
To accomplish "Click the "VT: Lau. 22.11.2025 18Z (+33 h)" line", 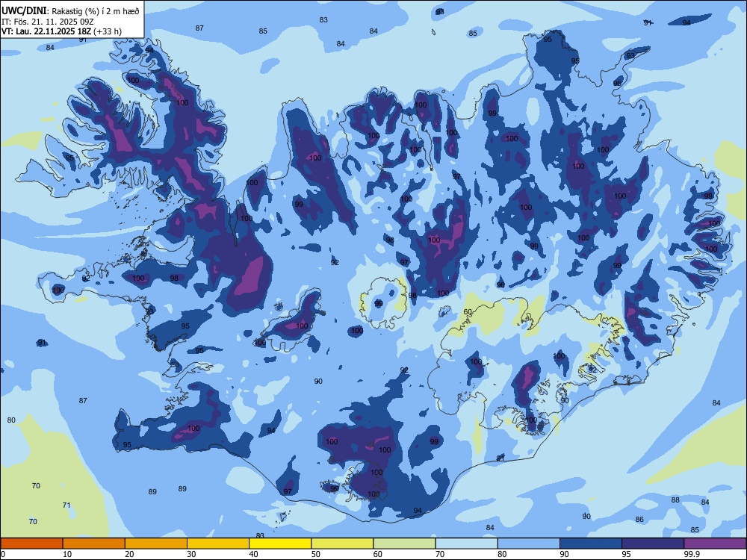I will point(61,31).
